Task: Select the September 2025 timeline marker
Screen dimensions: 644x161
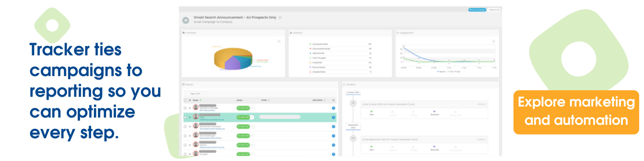Action: pos(353,126)
